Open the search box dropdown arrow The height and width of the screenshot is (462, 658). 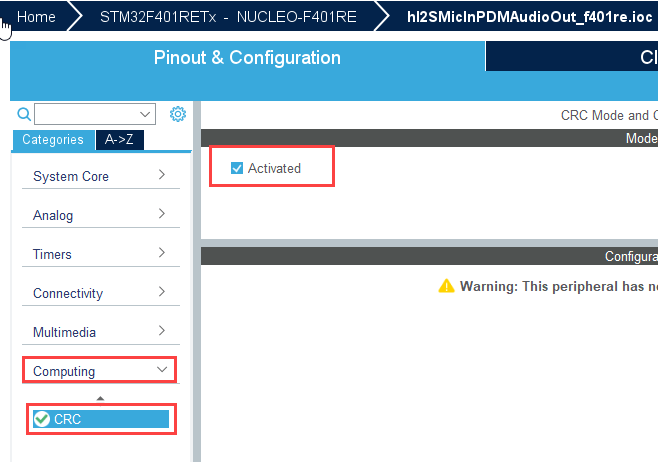(147, 114)
